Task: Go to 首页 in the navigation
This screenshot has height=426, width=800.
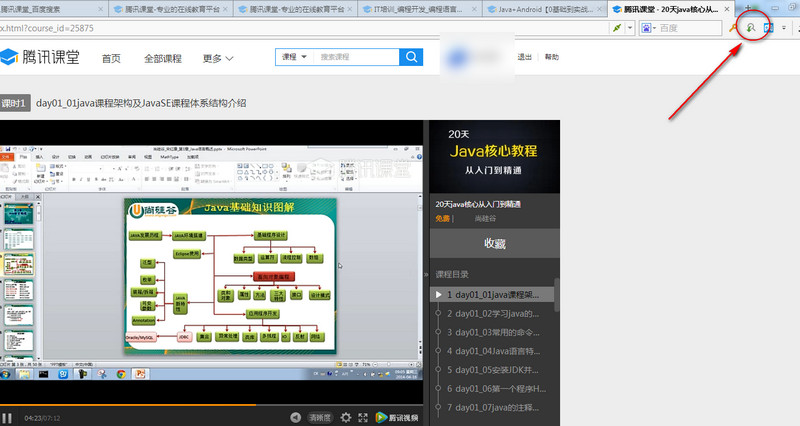Action: click(x=112, y=58)
